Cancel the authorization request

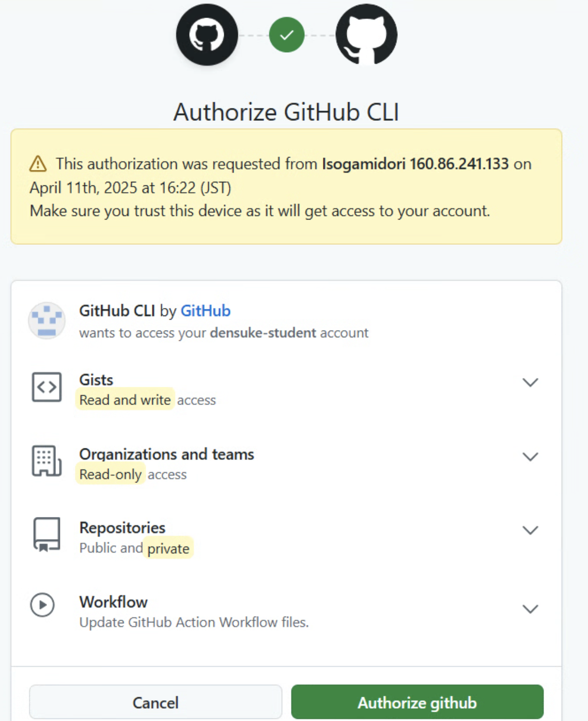point(156,702)
